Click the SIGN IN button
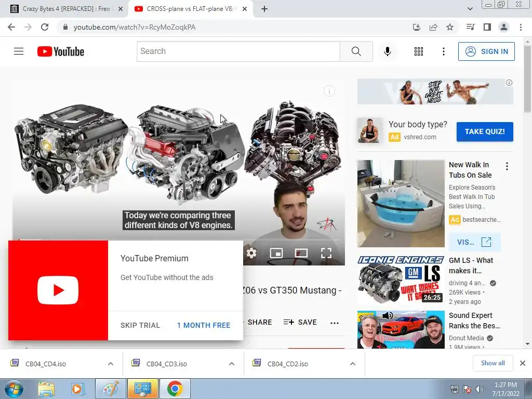Screen dimensions: 532x399 coord(486,51)
